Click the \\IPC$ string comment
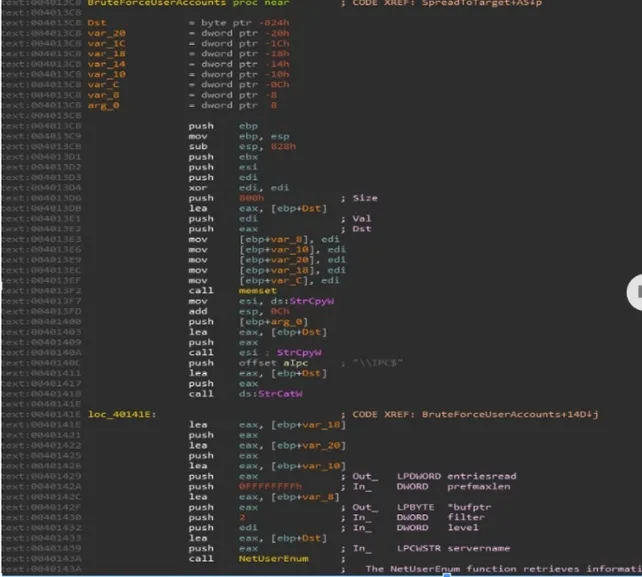The height and width of the screenshot is (577, 642). pyautogui.click(x=378, y=363)
